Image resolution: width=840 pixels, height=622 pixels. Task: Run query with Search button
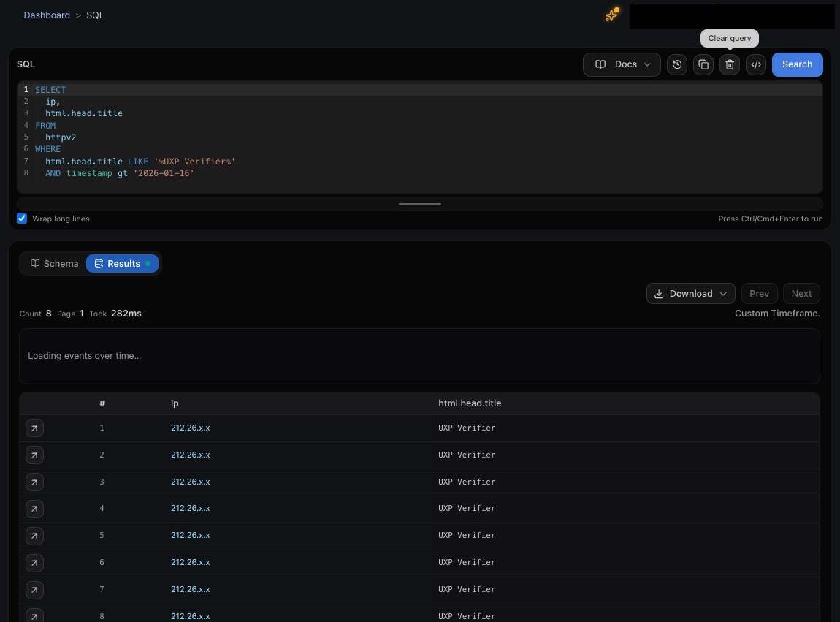point(797,64)
